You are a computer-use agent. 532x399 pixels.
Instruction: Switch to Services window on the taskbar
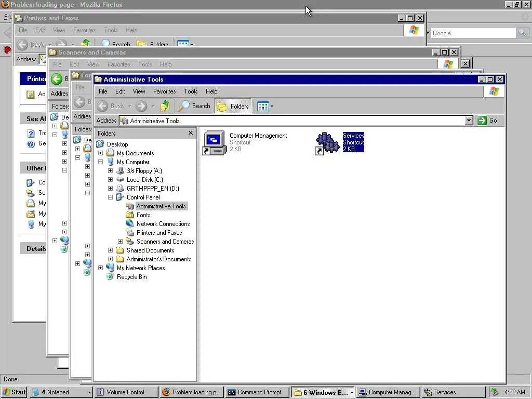coord(454,392)
